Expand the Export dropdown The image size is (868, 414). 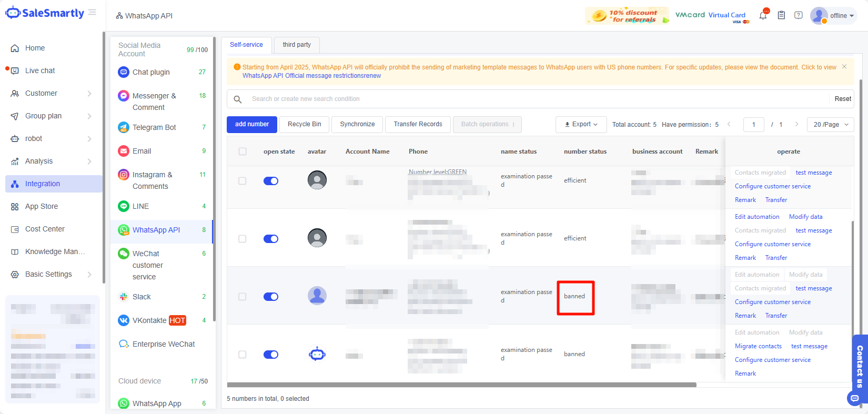tap(581, 125)
